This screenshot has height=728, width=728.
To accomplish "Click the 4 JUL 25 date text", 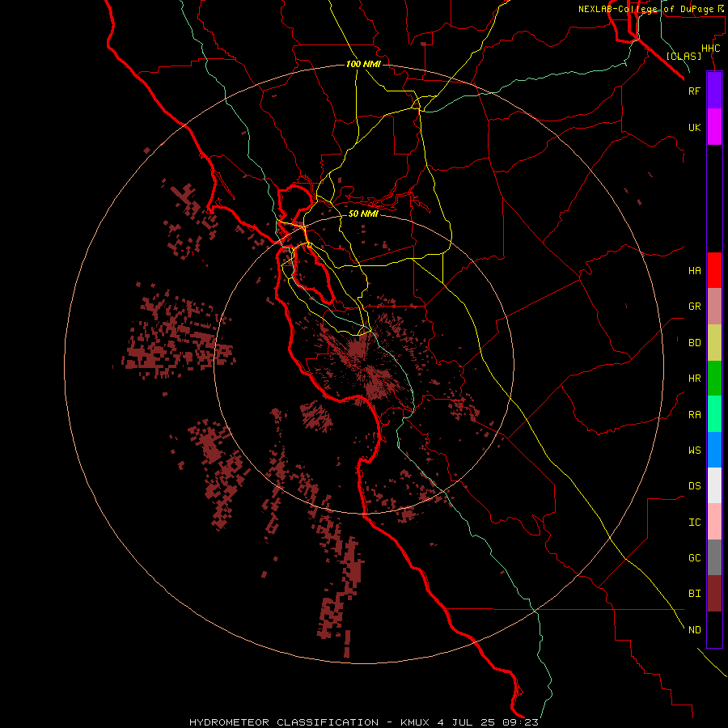I will (x=467, y=722).
